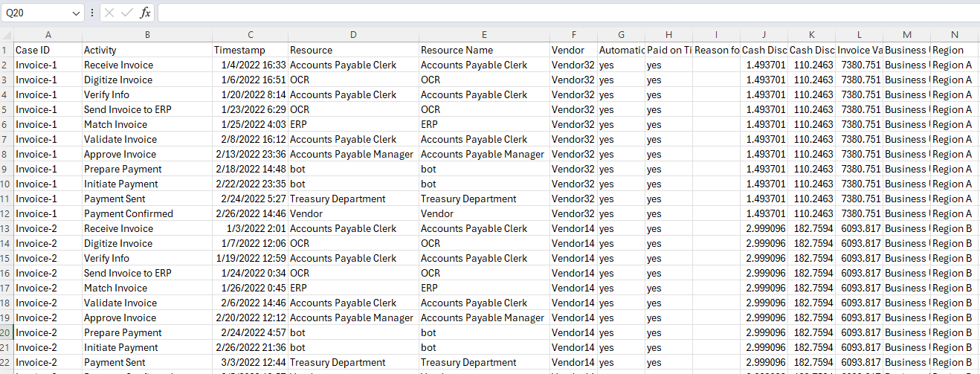
Task: Click the 'Vendor' header cell in row 1
Action: tap(573, 50)
